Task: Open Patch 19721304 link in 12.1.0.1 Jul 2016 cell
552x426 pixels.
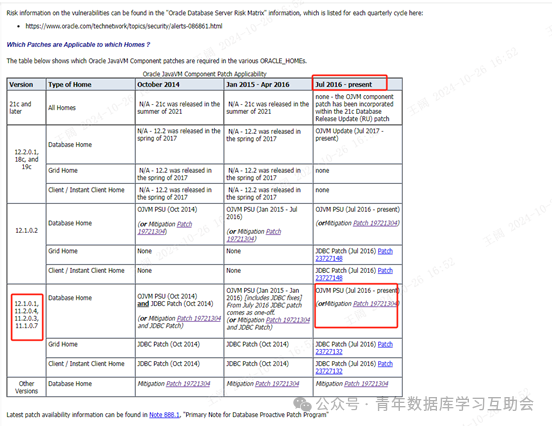Action: tap(375, 303)
